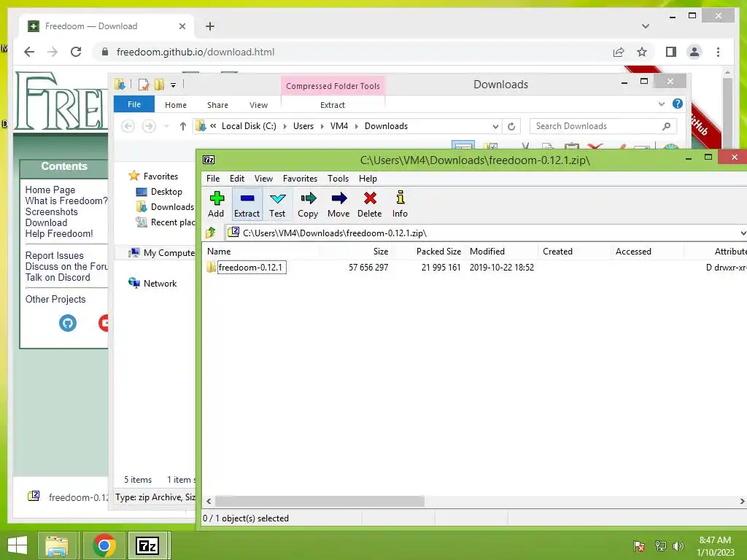Viewport: 747px width, 560px height.
Task: Click the Chrome address bar URL
Action: [x=196, y=52]
